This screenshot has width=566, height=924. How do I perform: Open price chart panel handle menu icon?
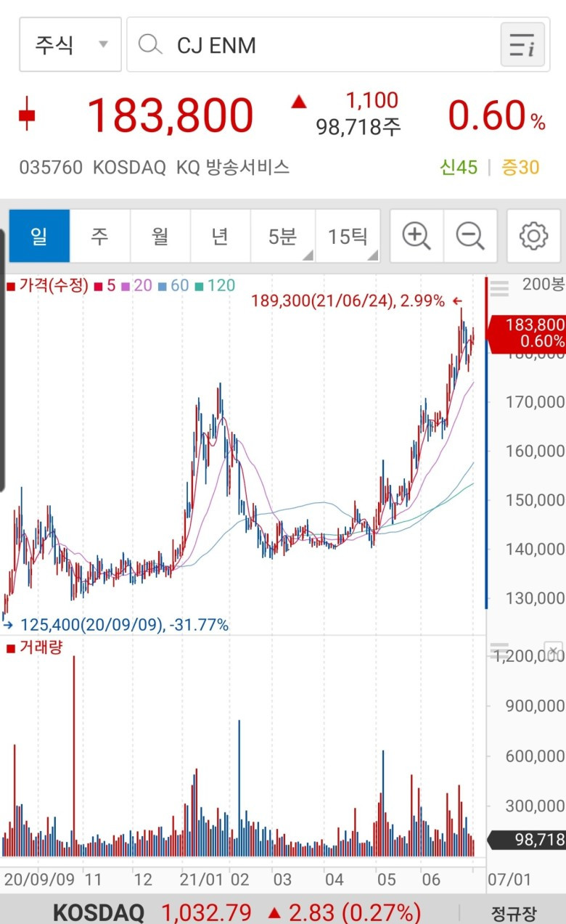pyautogui.click(x=499, y=289)
